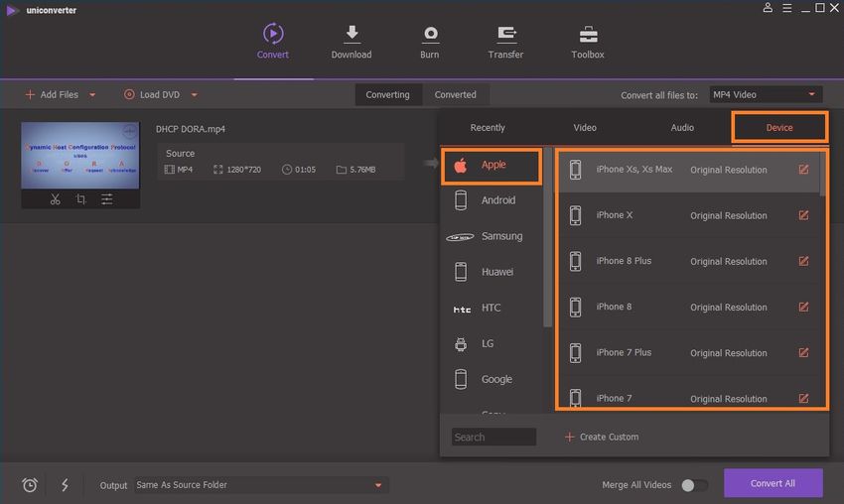This screenshot has width=844, height=504.
Task: Open the Video format tab
Action: pos(585,127)
